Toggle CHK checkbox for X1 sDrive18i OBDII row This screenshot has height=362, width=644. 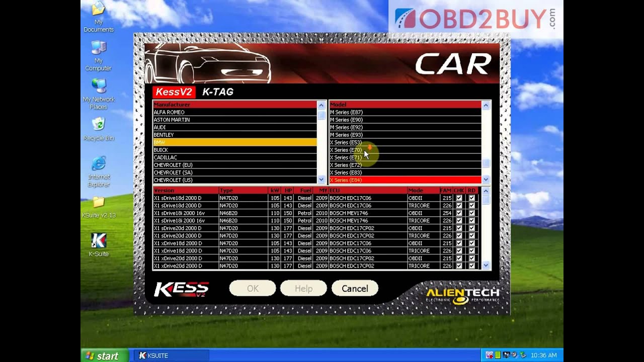tap(459, 213)
